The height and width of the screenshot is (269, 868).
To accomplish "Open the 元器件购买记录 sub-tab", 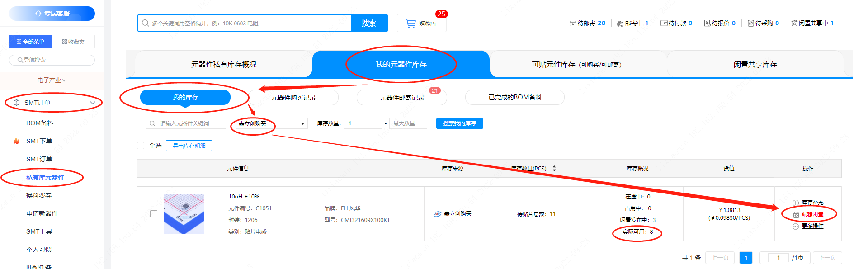I will 293,98.
